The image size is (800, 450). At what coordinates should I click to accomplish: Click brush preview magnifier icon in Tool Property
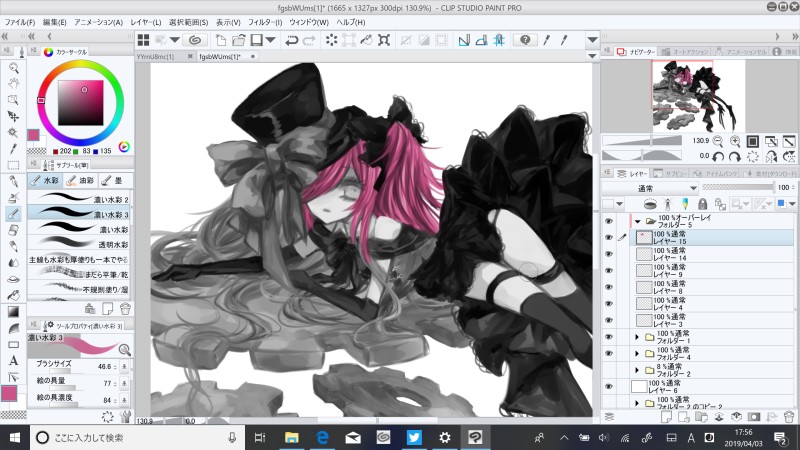pyautogui.click(x=124, y=349)
